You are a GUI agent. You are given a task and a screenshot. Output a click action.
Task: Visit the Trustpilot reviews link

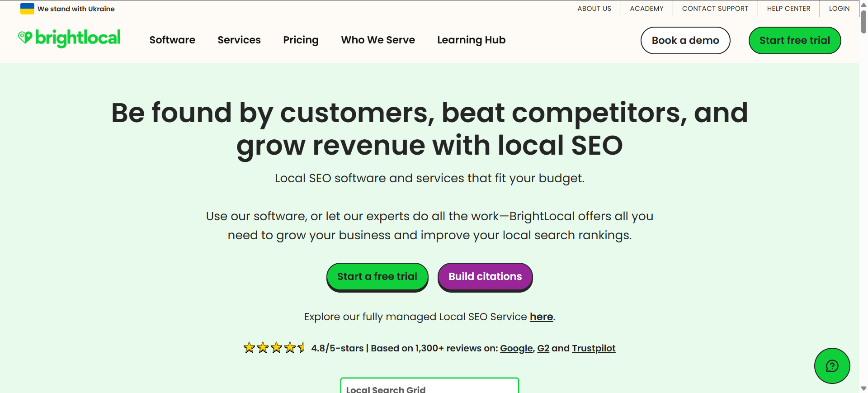coord(594,348)
